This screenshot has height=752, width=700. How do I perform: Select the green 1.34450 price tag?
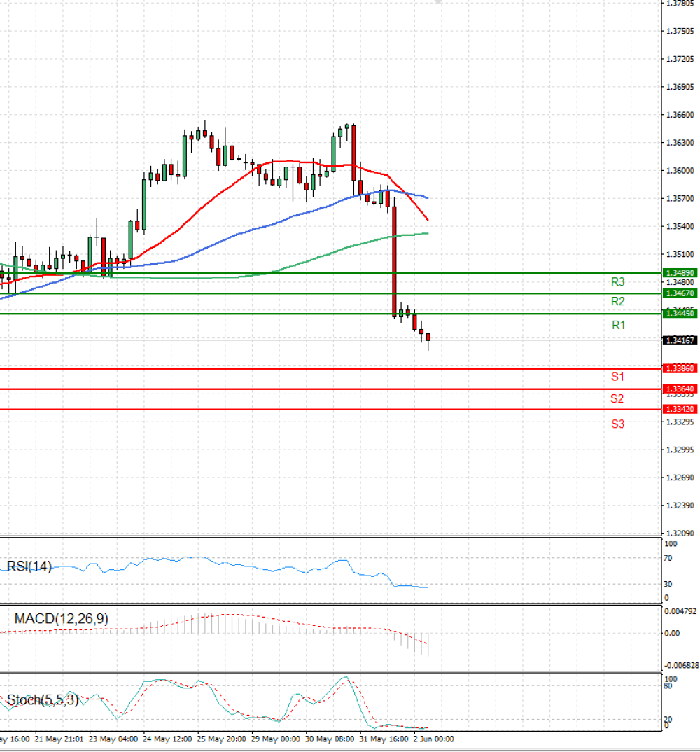point(680,313)
